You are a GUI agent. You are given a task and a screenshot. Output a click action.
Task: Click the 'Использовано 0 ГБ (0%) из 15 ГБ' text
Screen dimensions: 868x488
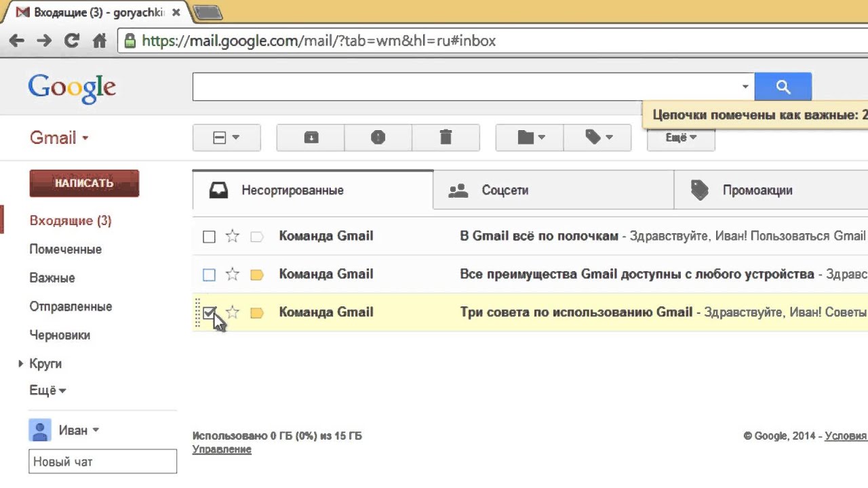[x=277, y=436]
